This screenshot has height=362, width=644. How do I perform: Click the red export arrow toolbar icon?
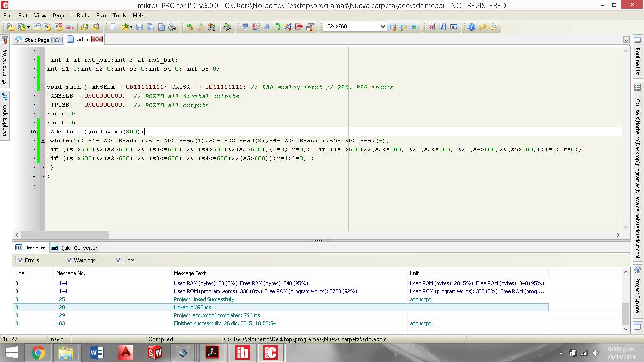point(299,27)
